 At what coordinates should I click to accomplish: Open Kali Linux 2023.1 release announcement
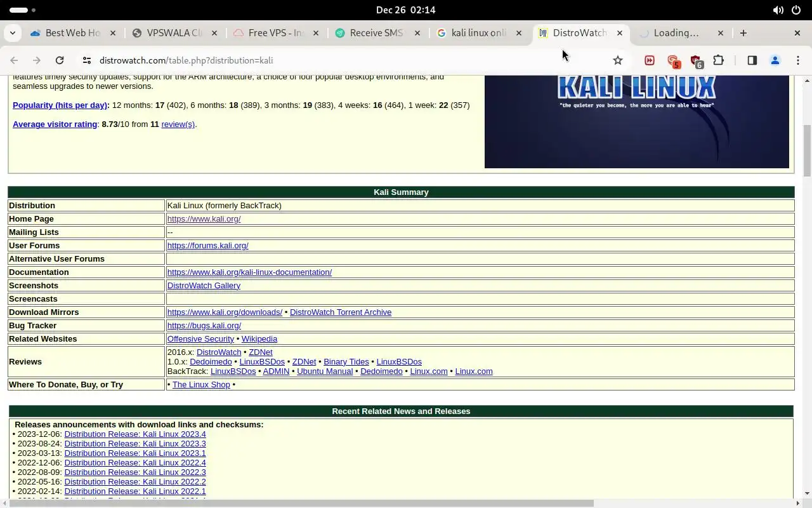click(x=135, y=453)
